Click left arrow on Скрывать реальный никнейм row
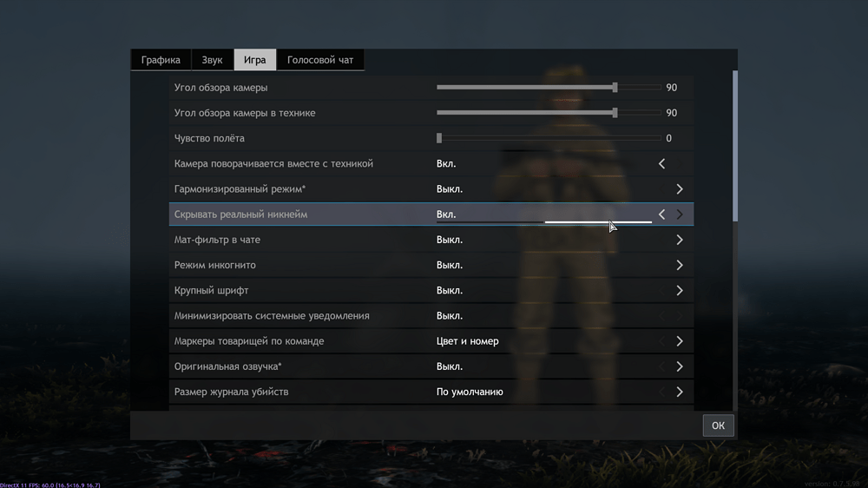Image resolution: width=868 pixels, height=488 pixels. tap(661, 214)
